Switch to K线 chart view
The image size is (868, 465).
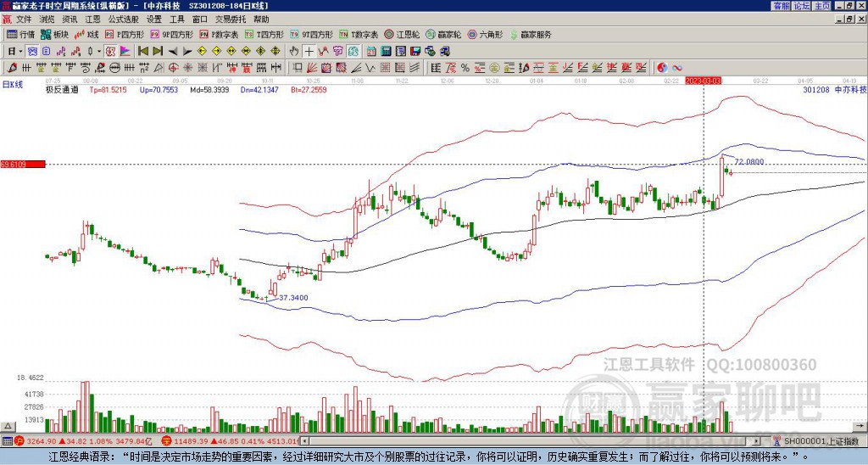(x=86, y=34)
